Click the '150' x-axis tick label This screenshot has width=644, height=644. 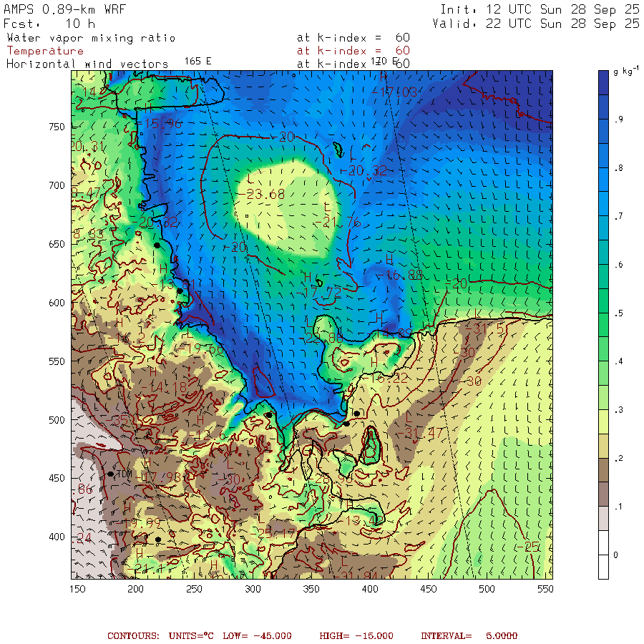point(77,589)
